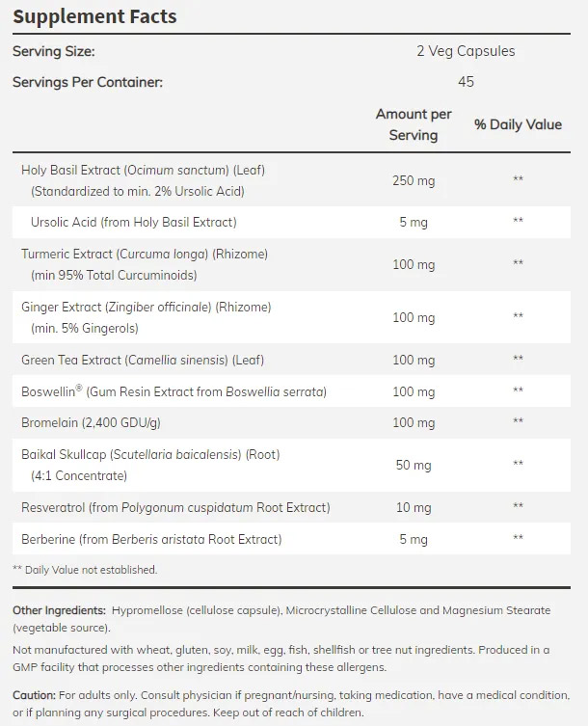
Task: Click the Ginger Extract ingredient name
Action: [x=147, y=308]
